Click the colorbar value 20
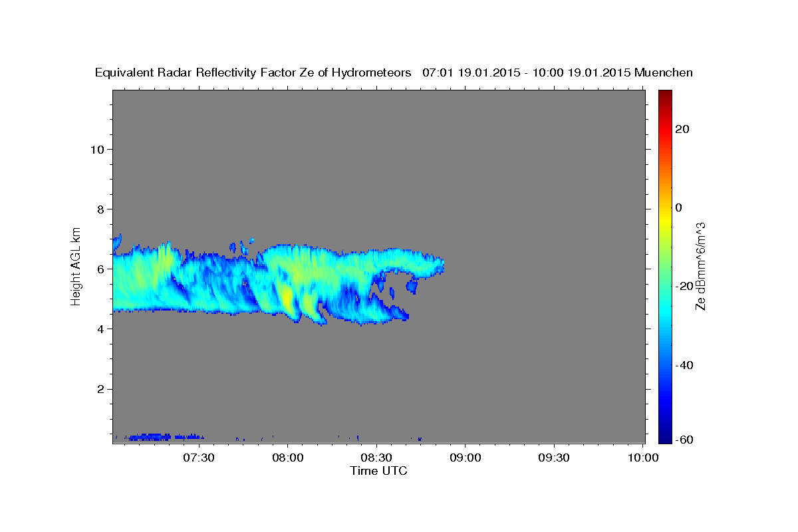Screen dimensions: 798x532 tap(682, 129)
